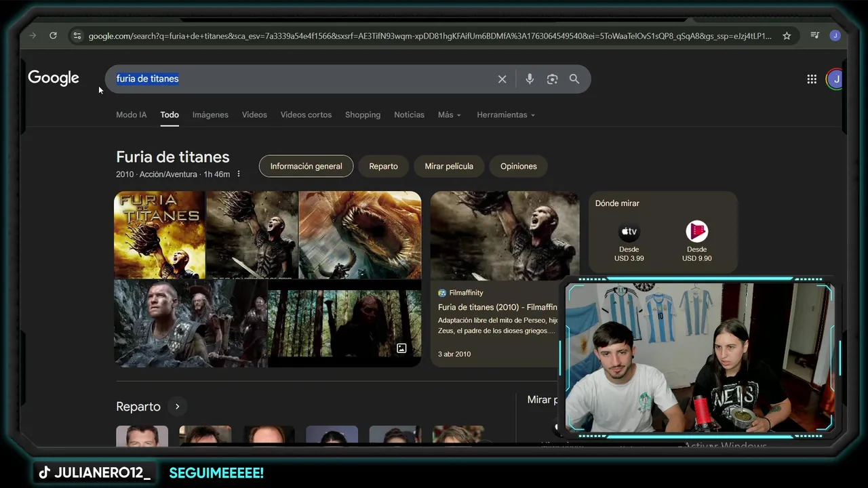Click the URL address bar
This screenshot has width=868, height=488.
430,36
